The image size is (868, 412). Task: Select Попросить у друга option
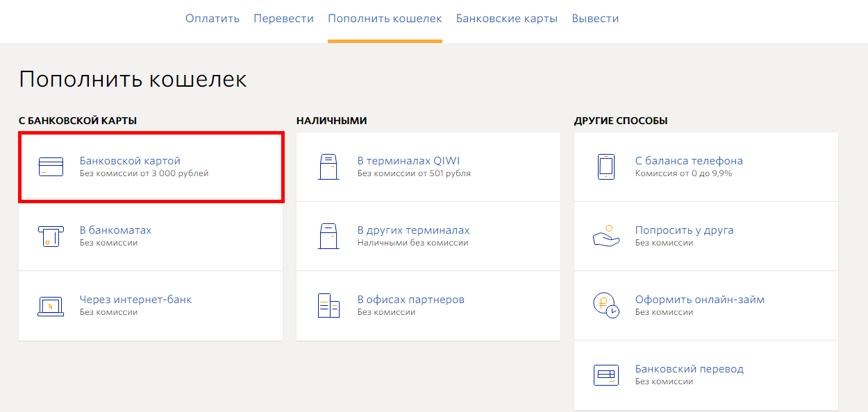706,237
